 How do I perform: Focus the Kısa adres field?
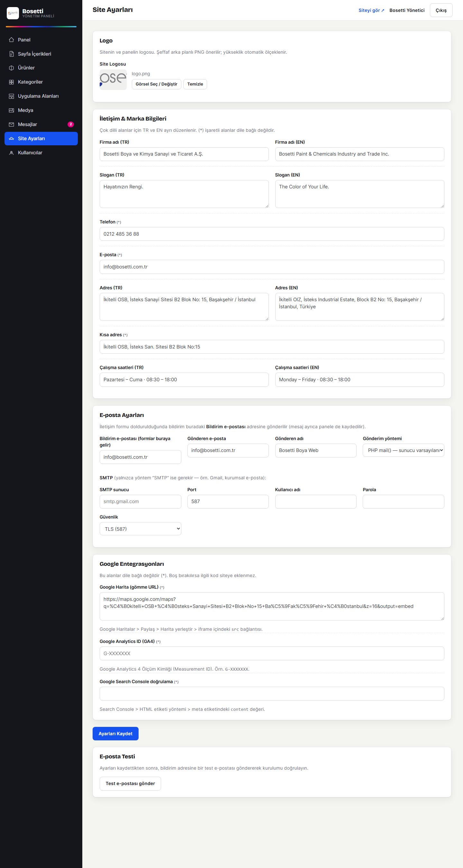(272, 347)
